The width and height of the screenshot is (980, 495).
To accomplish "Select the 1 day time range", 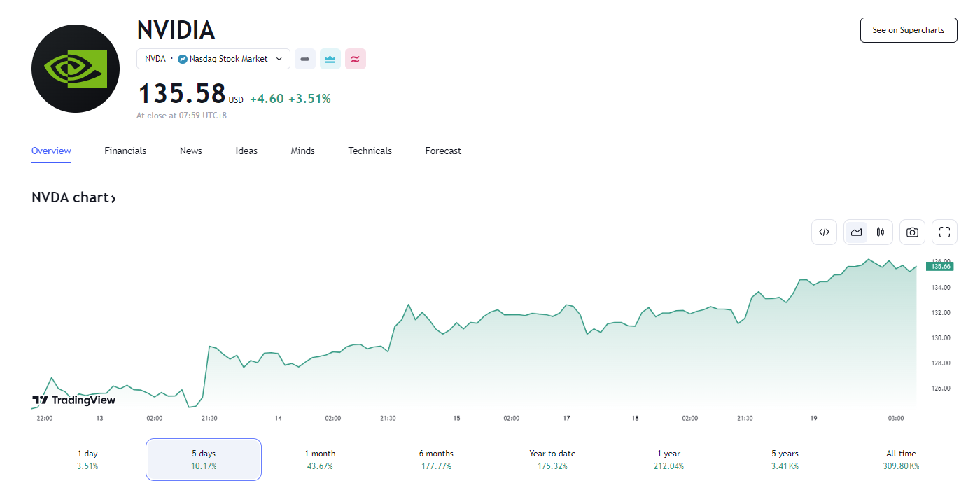I will pos(87,459).
